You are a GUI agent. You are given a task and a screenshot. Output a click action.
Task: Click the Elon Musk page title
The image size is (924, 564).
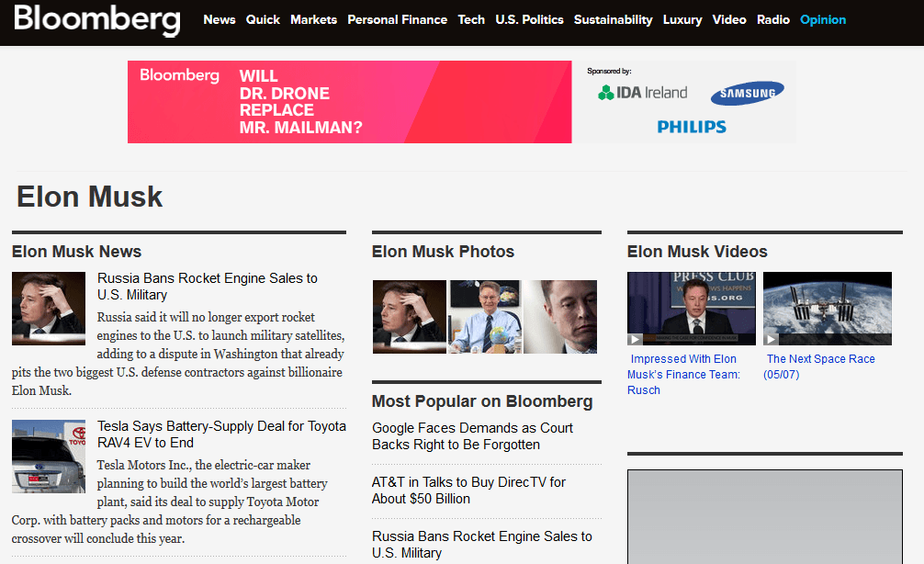[x=90, y=197]
